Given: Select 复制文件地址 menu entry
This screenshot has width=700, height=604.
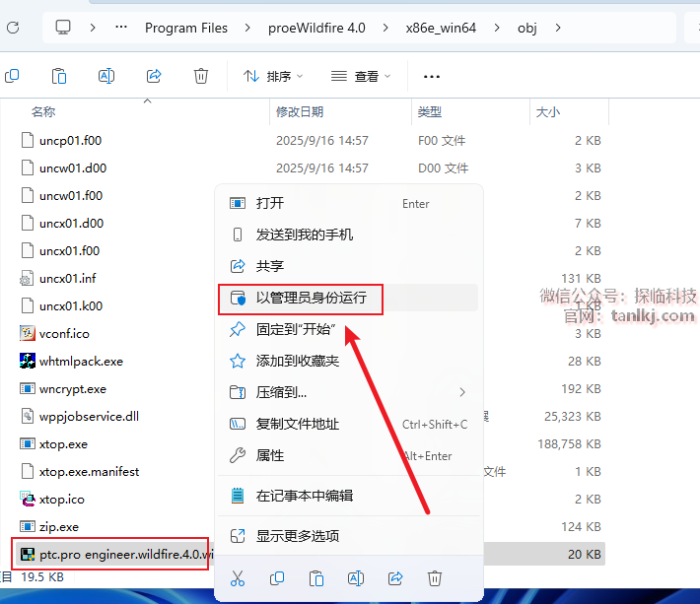Looking at the screenshot, I should pyautogui.click(x=348, y=424).
